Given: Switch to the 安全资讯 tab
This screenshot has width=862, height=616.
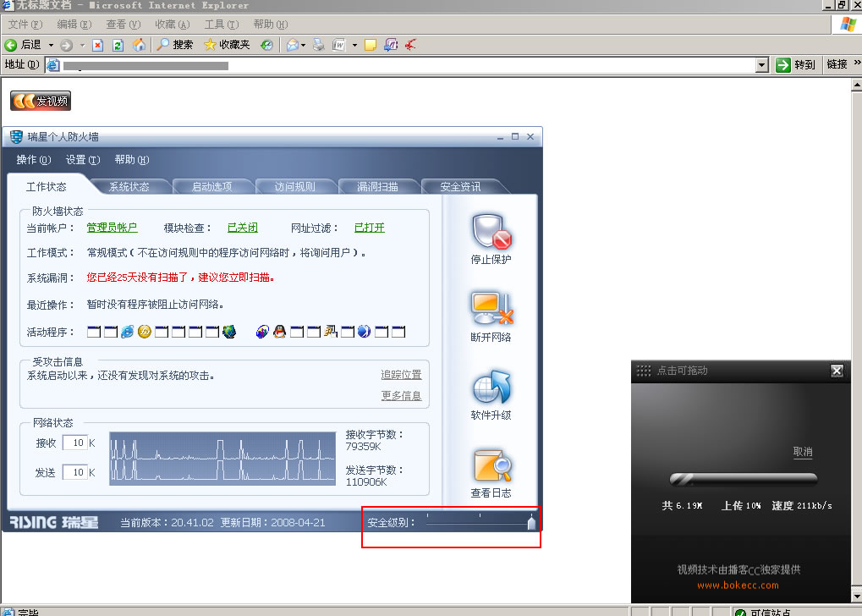Looking at the screenshot, I should tap(461, 186).
